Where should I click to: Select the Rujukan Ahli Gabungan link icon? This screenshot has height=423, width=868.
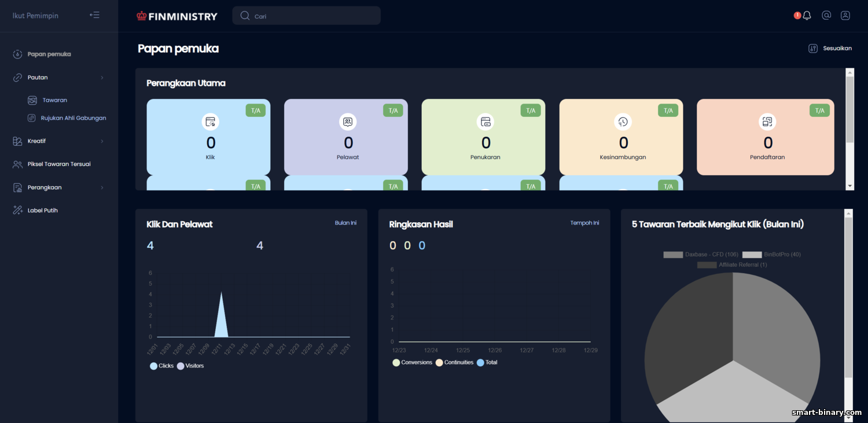(x=32, y=118)
